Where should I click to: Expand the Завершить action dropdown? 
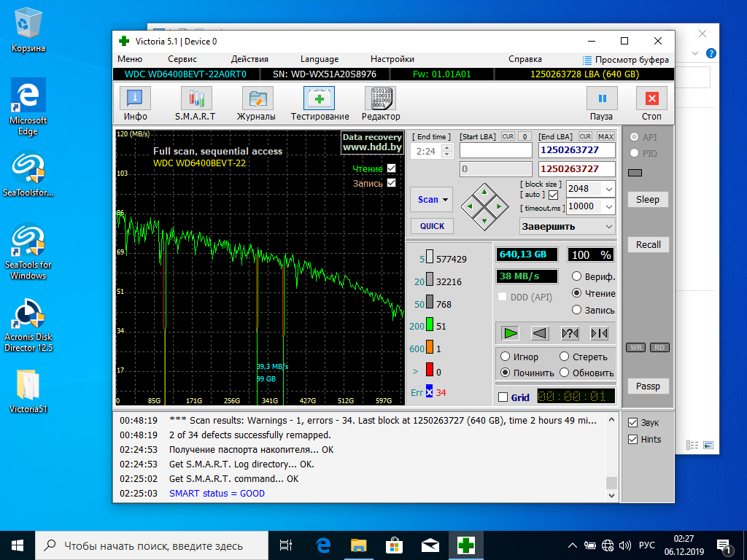coord(609,226)
